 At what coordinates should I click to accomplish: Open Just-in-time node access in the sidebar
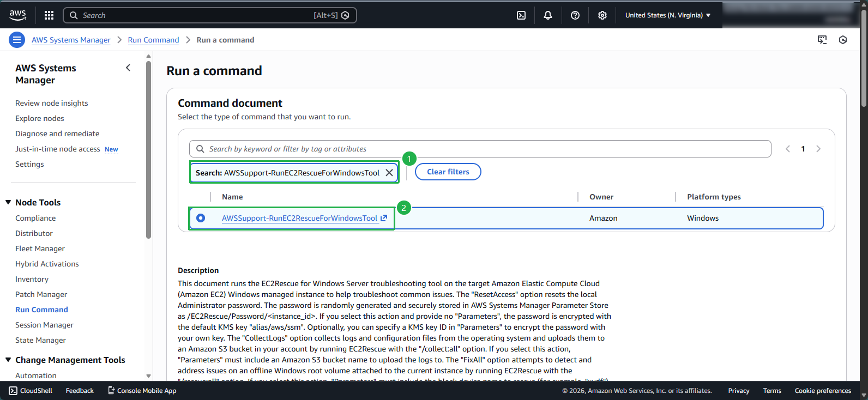pyautogui.click(x=58, y=149)
